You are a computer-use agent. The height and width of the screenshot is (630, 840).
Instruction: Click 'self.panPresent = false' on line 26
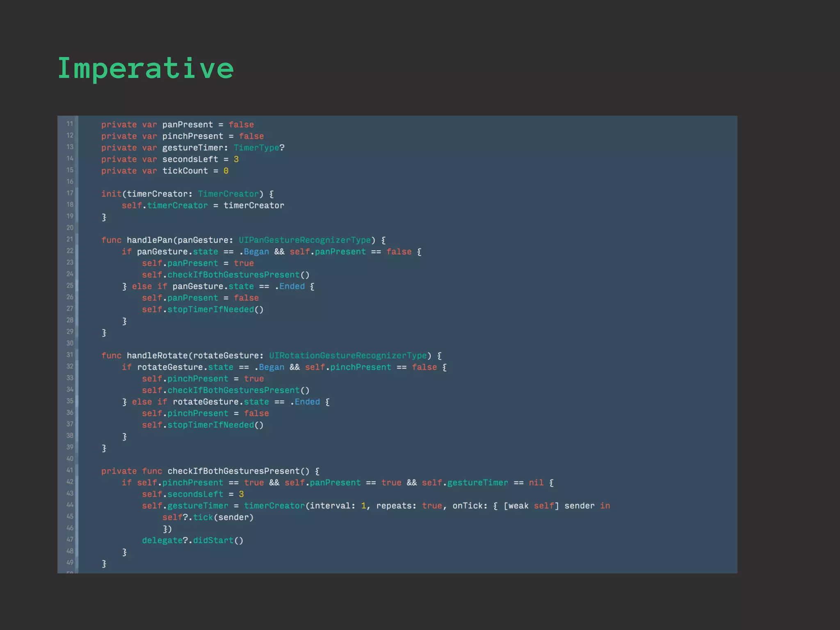pos(201,298)
